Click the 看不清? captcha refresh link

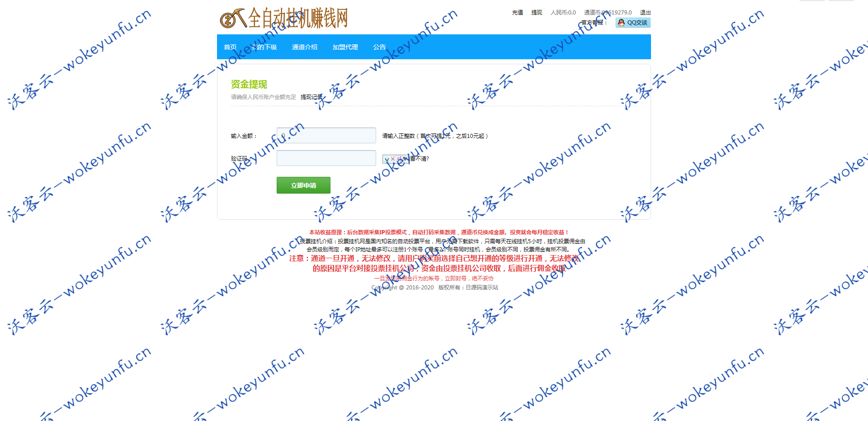point(420,159)
